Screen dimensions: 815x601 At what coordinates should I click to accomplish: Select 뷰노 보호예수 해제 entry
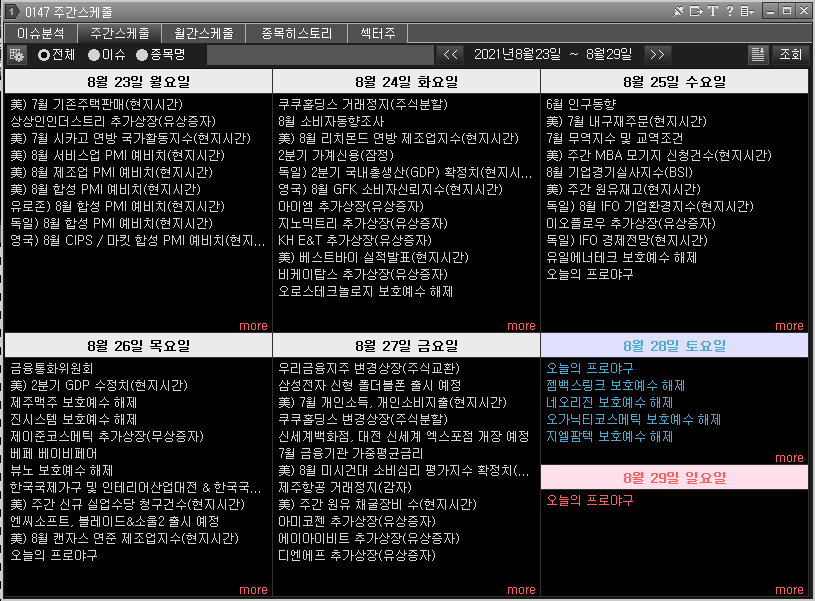pyautogui.click(x=61, y=471)
